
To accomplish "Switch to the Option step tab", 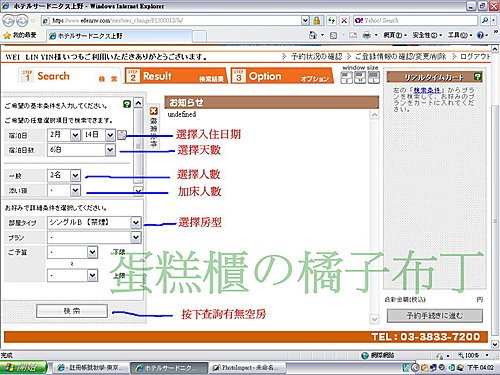I will (282, 76).
